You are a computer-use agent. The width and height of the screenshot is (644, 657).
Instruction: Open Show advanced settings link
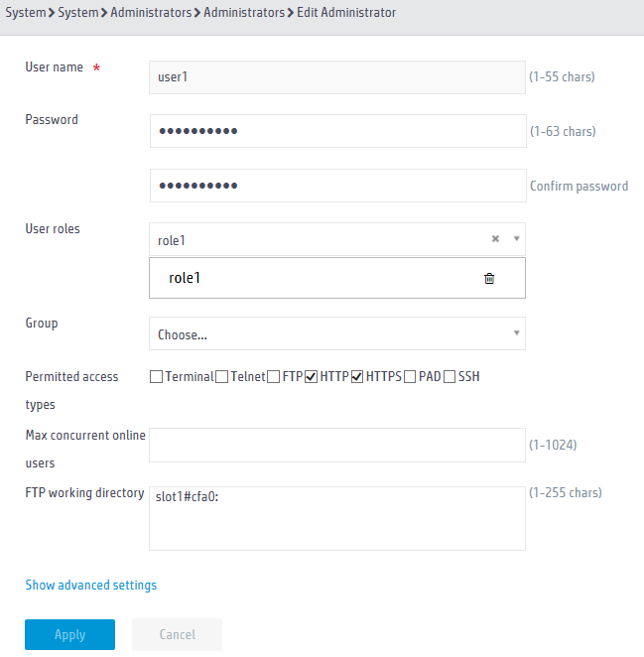[91, 585]
